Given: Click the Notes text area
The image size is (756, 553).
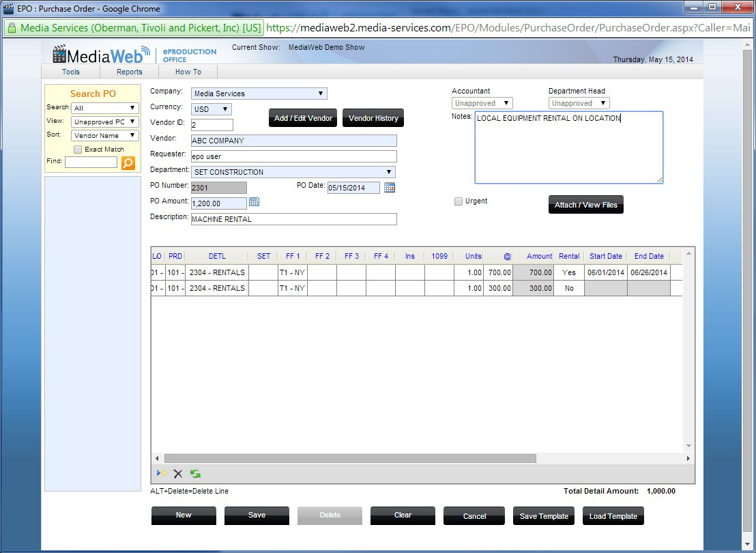Looking at the screenshot, I should (x=569, y=147).
